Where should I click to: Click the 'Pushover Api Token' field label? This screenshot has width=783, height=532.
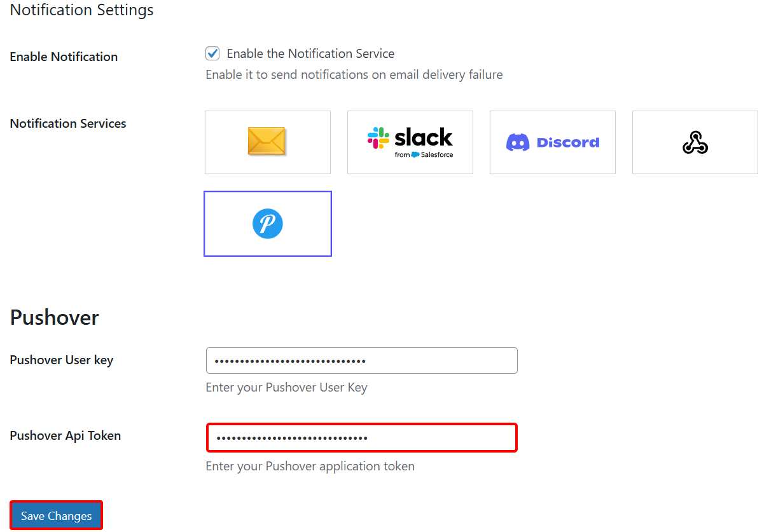coord(66,436)
